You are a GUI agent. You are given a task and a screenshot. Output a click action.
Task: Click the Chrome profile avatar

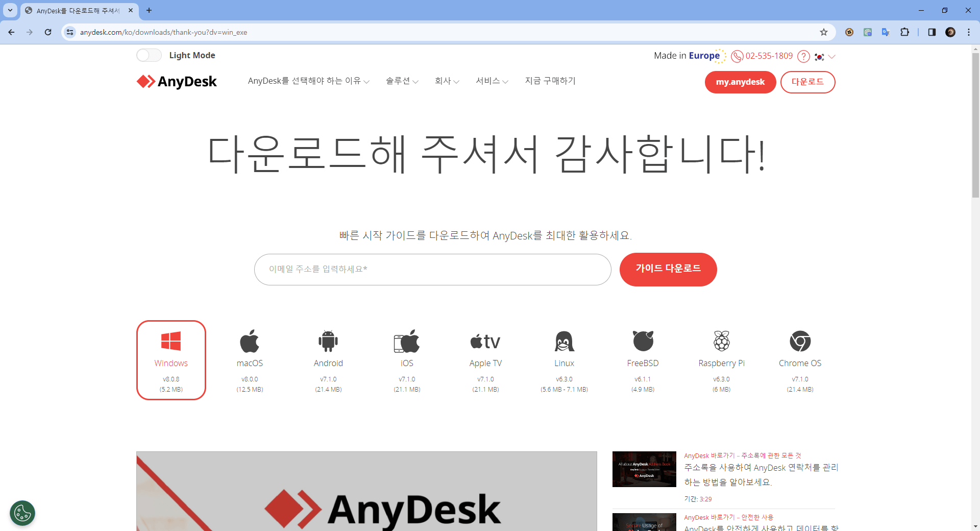(x=950, y=32)
